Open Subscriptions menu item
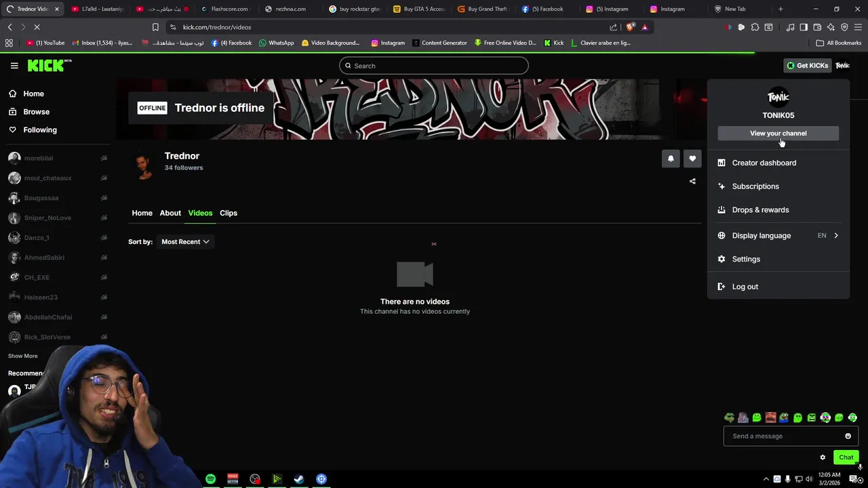The image size is (868, 488). coord(778,186)
